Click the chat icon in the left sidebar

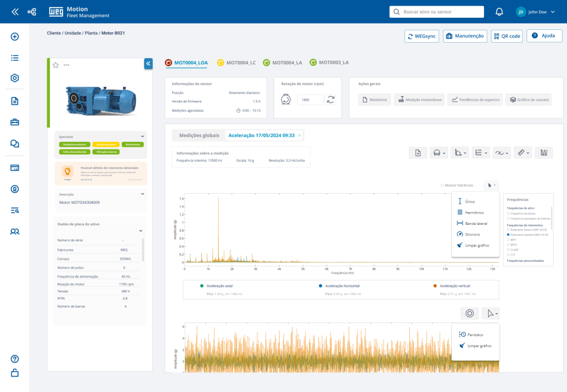click(14, 143)
